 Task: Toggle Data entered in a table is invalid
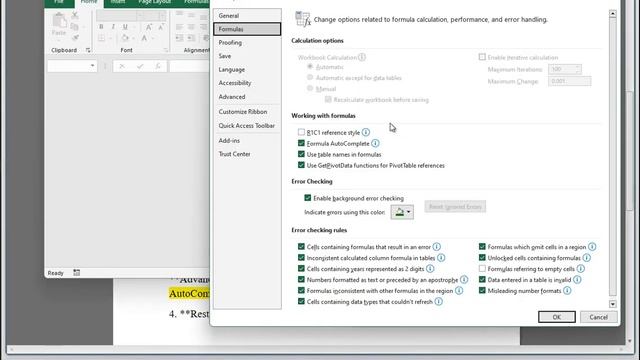pyautogui.click(x=482, y=280)
